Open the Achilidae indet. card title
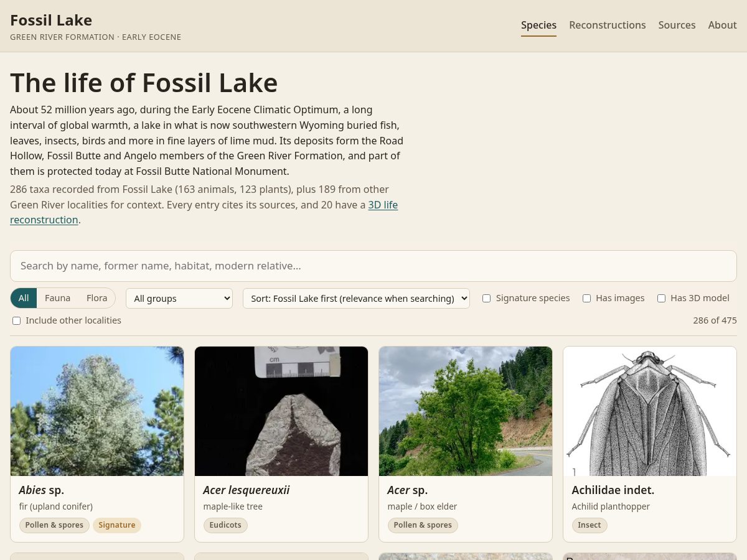 click(x=613, y=490)
